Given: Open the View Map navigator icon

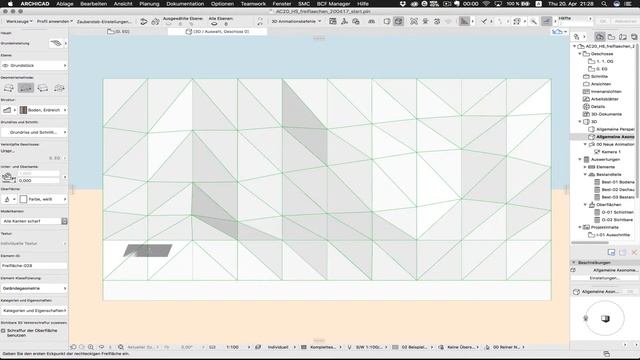Looking at the screenshot, I should [x=611, y=37].
